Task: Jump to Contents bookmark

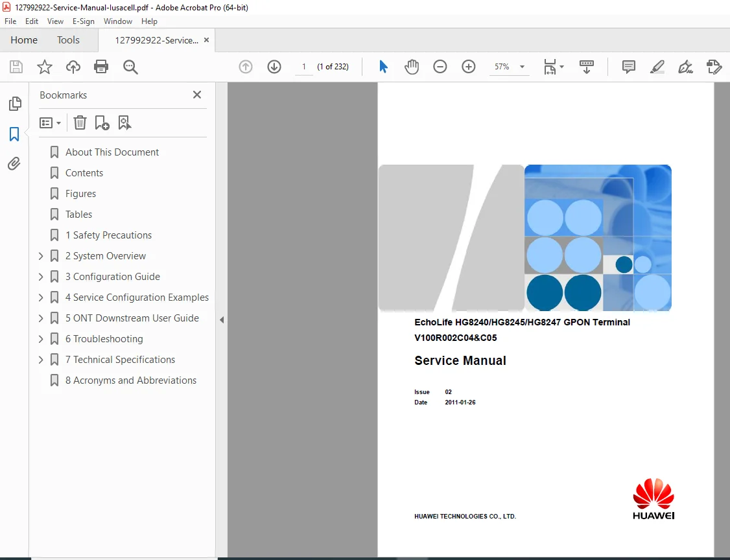Action: tap(84, 172)
